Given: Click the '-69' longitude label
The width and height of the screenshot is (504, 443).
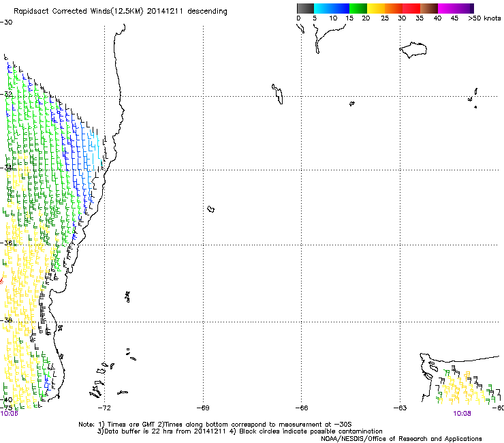Looking at the screenshot, I should coord(203,408).
